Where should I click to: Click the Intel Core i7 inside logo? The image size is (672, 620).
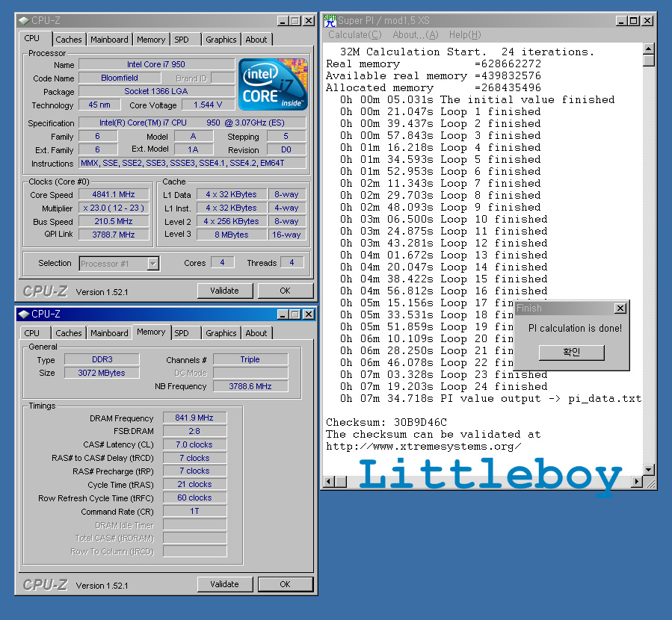pyautogui.click(x=273, y=84)
